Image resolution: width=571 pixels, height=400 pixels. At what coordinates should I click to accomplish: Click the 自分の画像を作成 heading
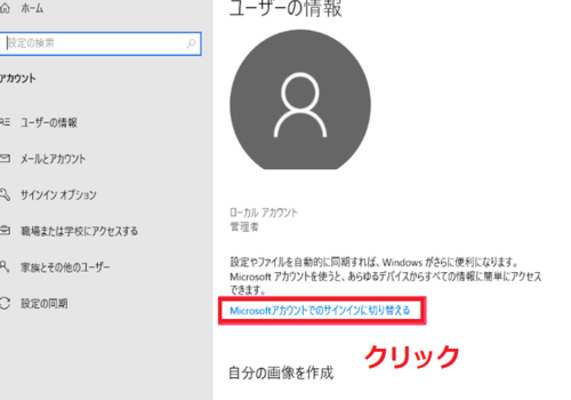coord(281,373)
